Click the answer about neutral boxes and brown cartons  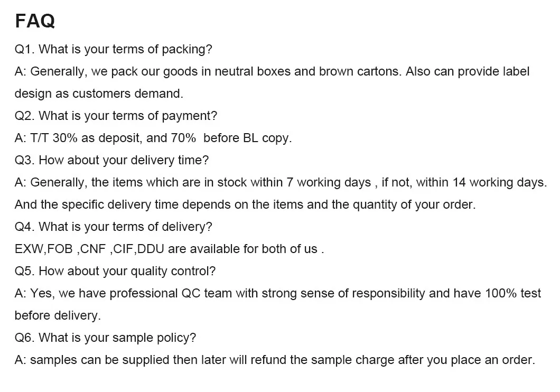pos(272,71)
